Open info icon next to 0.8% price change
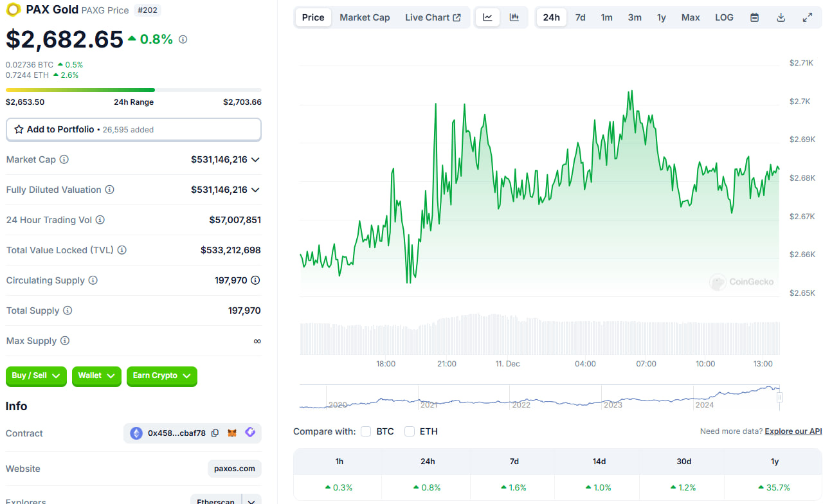 [183, 39]
